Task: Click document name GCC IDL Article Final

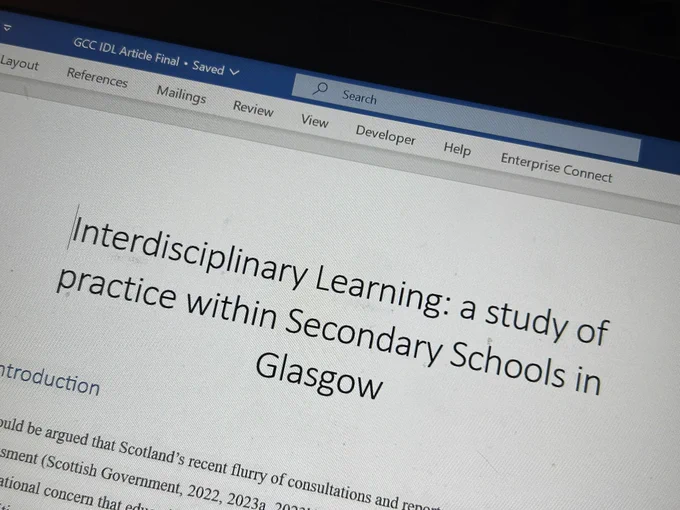Action: click(x=126, y=52)
